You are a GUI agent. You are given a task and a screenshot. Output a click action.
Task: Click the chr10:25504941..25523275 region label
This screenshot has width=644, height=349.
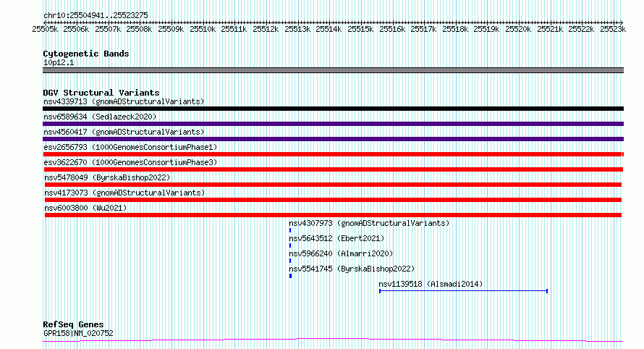[96, 15]
